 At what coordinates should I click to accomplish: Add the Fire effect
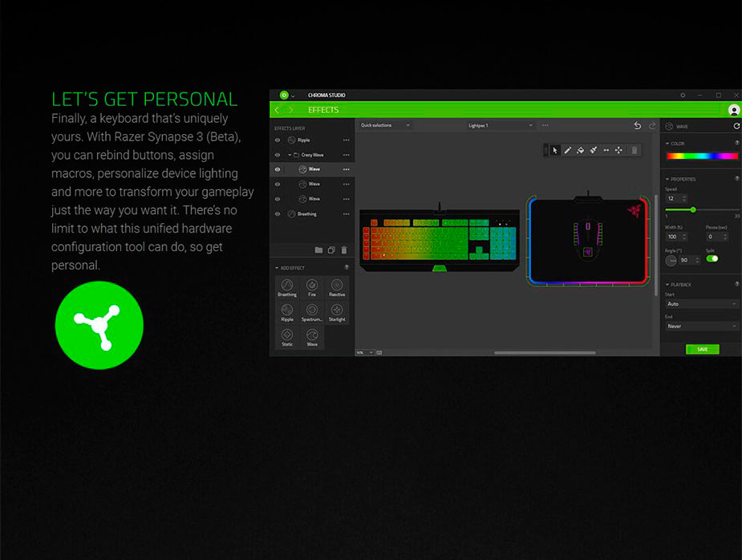[x=312, y=287]
